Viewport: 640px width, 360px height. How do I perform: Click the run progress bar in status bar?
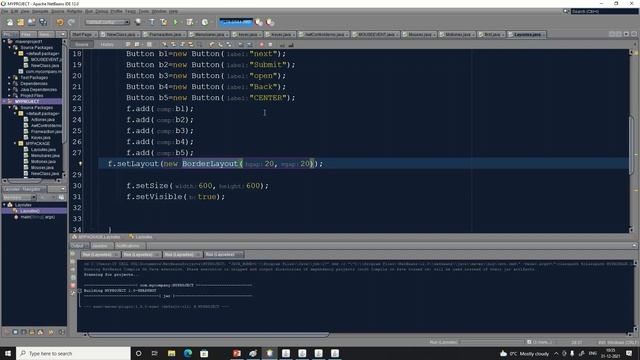[x=492, y=342]
